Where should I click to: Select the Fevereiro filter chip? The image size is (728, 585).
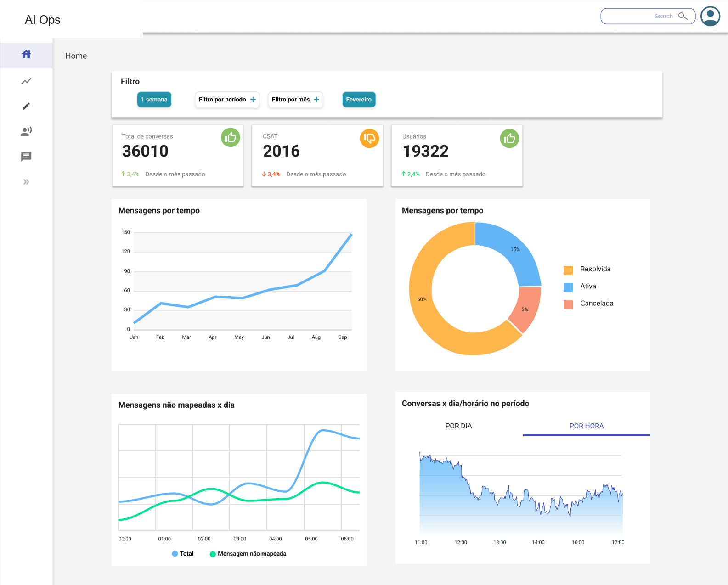(359, 100)
